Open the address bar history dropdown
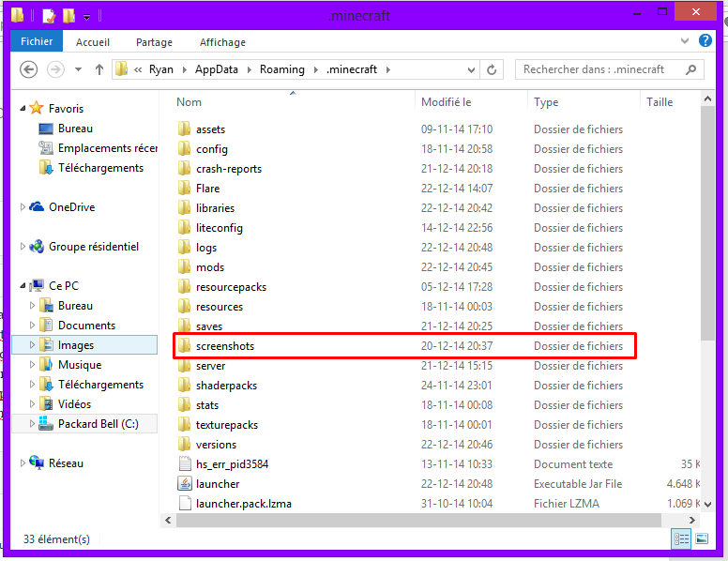Viewport: 728px width, 561px height. [x=471, y=69]
